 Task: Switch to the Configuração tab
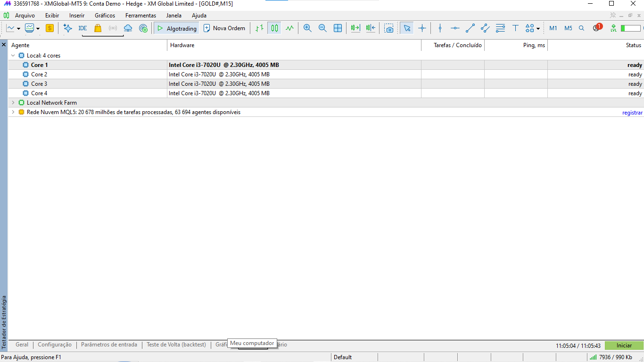tap(55, 345)
